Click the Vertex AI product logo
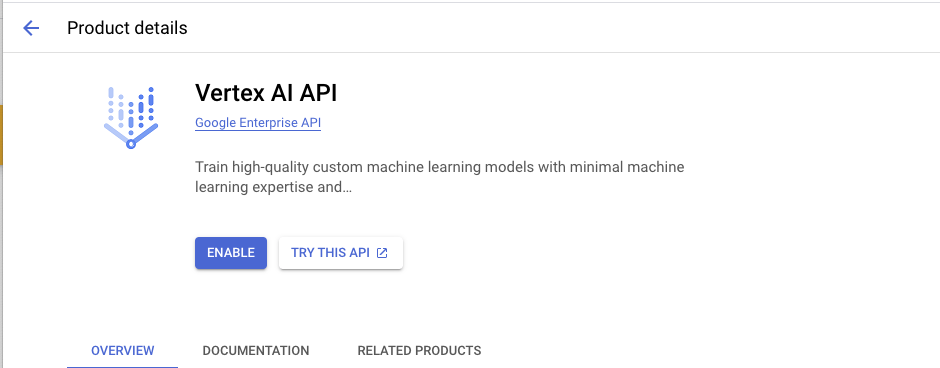Image resolution: width=940 pixels, height=368 pixels. pos(131,117)
